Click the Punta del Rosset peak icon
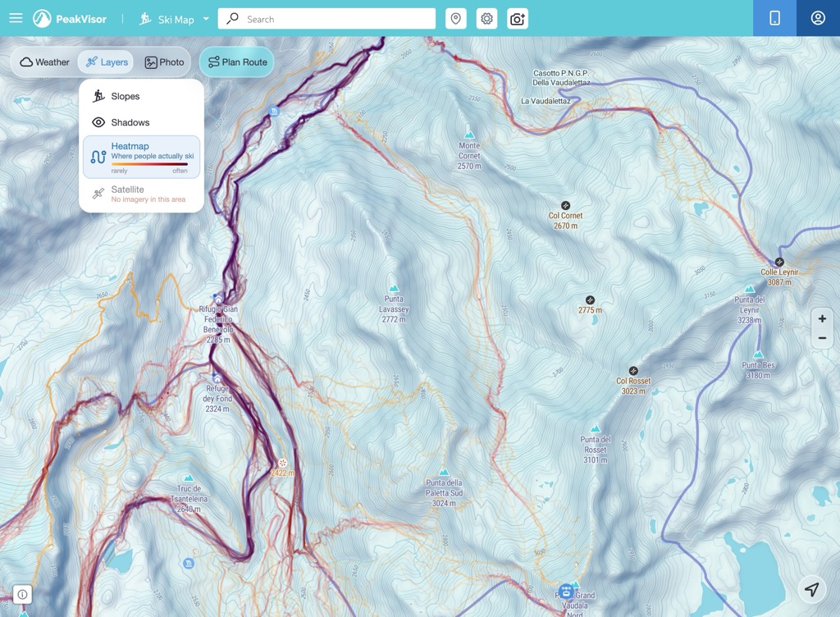The height and width of the screenshot is (617, 840). tap(596, 429)
